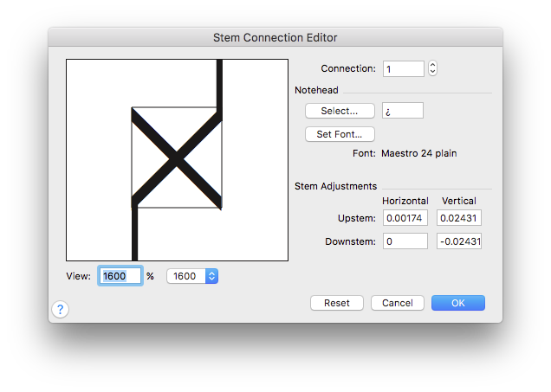Click the Upstem Horizontal value field

click(405, 218)
